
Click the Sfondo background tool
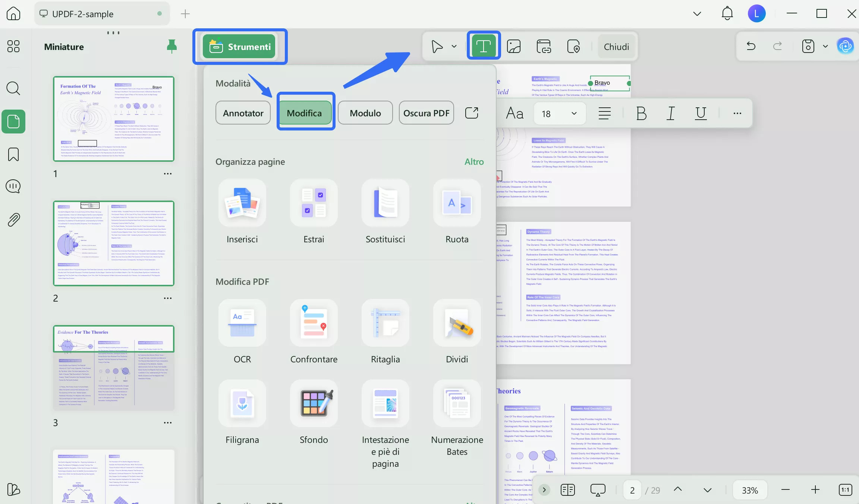coord(314,403)
